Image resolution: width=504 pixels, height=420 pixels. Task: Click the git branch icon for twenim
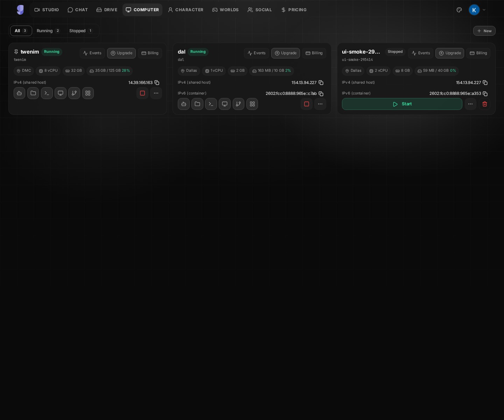(x=74, y=93)
